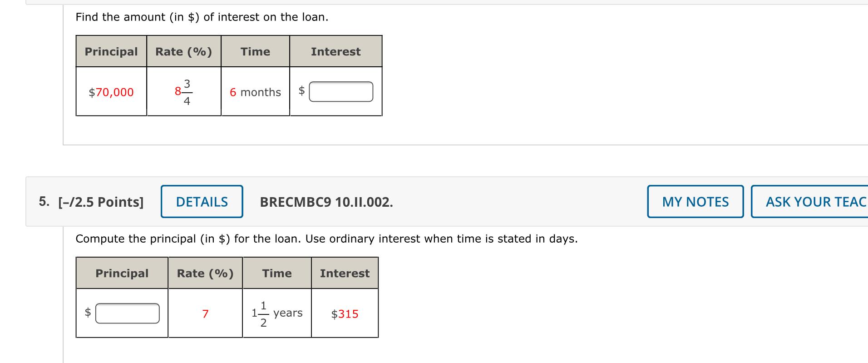Click the Principal answer input box

click(128, 313)
